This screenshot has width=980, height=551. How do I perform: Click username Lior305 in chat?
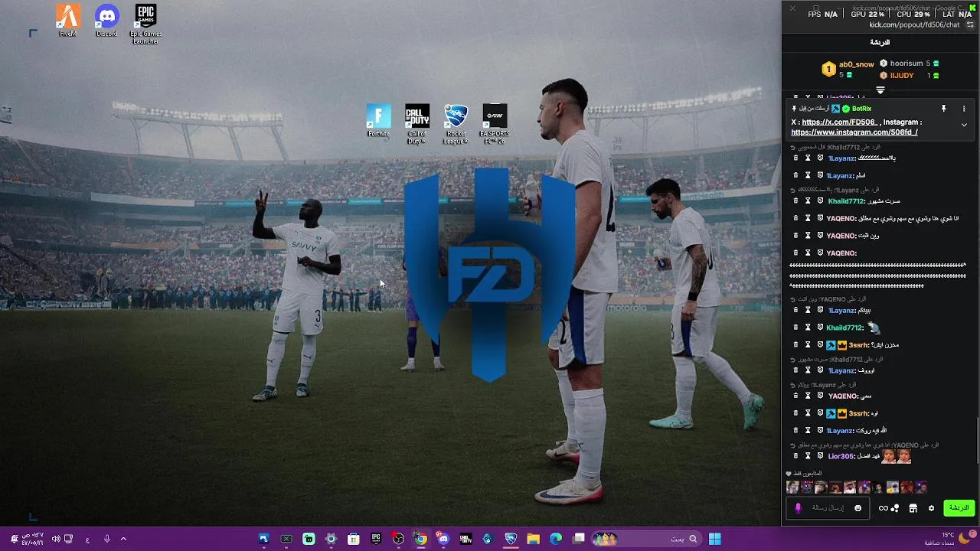(x=841, y=456)
